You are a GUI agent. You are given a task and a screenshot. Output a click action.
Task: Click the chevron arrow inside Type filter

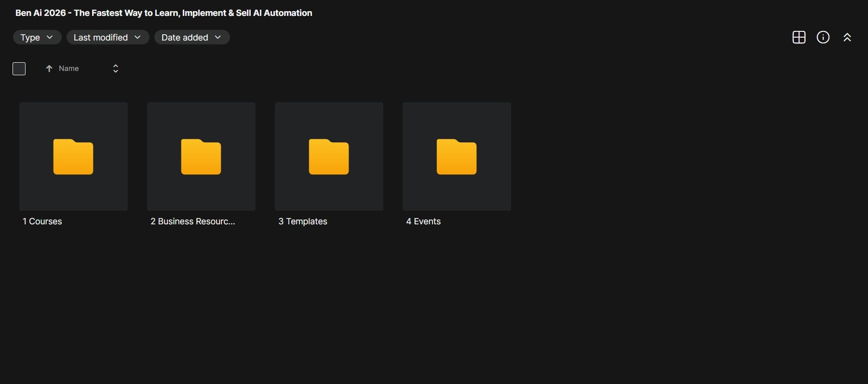coord(49,37)
